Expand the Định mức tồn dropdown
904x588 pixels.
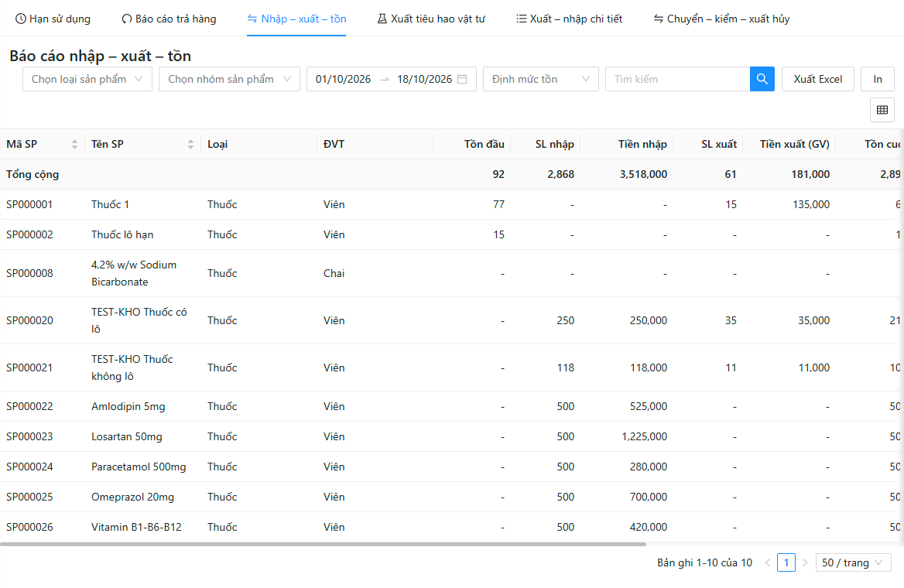(x=541, y=79)
